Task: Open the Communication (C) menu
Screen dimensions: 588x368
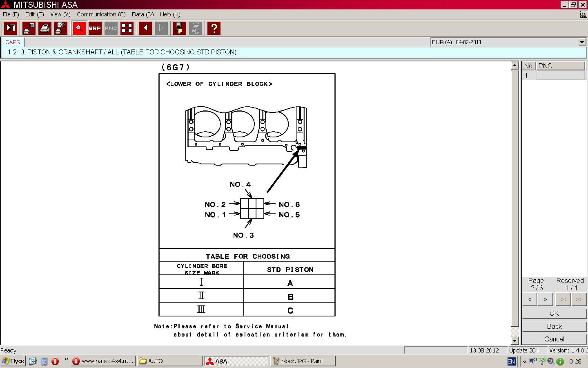Action: pos(101,14)
